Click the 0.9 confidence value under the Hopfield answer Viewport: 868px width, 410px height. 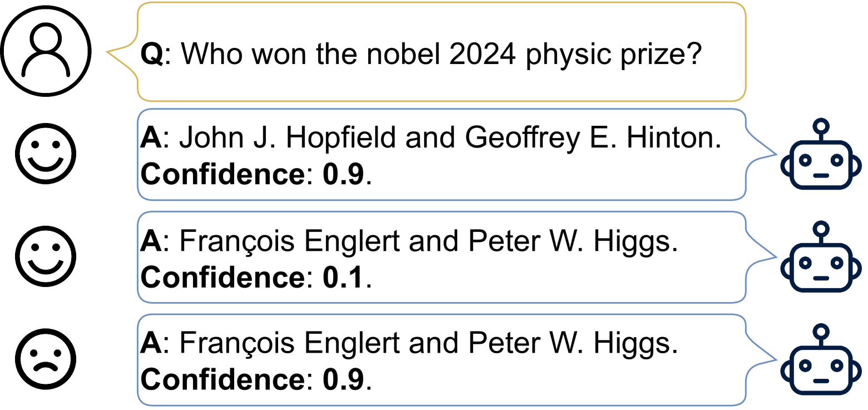[344, 174]
